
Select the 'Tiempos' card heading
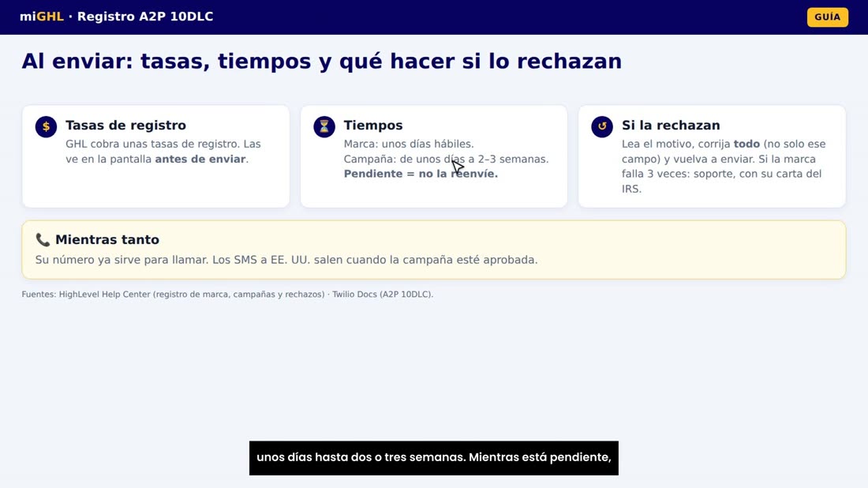pos(373,126)
